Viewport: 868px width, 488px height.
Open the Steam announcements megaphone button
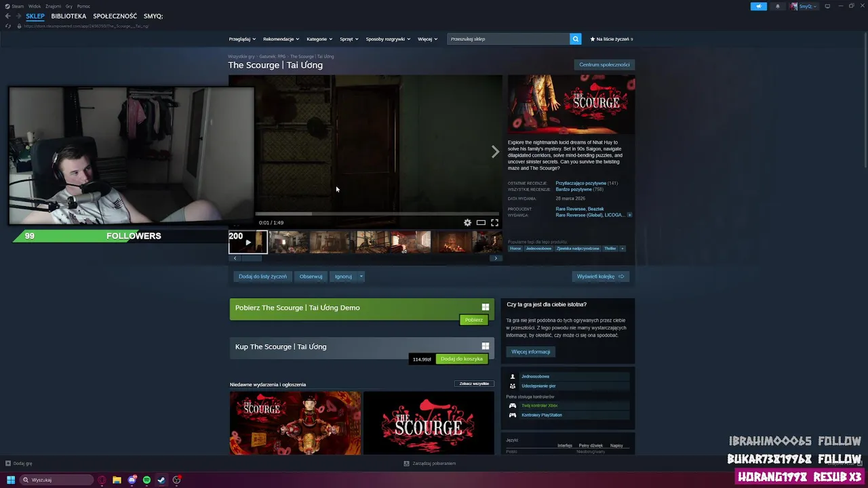point(758,6)
